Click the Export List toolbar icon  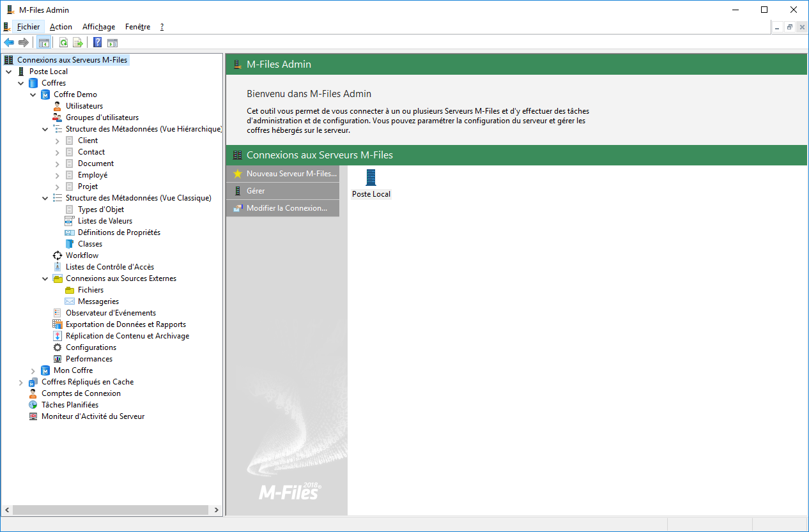coord(78,43)
